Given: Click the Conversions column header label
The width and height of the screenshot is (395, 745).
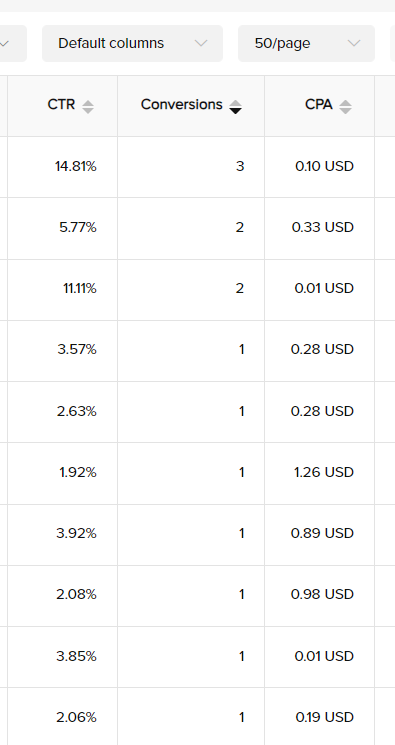Looking at the screenshot, I should tap(182, 105).
